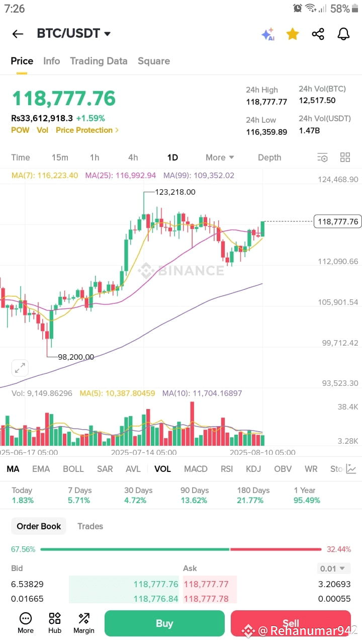This screenshot has height=644, width=362.
Task: Open the AI sparkle assistant icon
Action: (267, 34)
